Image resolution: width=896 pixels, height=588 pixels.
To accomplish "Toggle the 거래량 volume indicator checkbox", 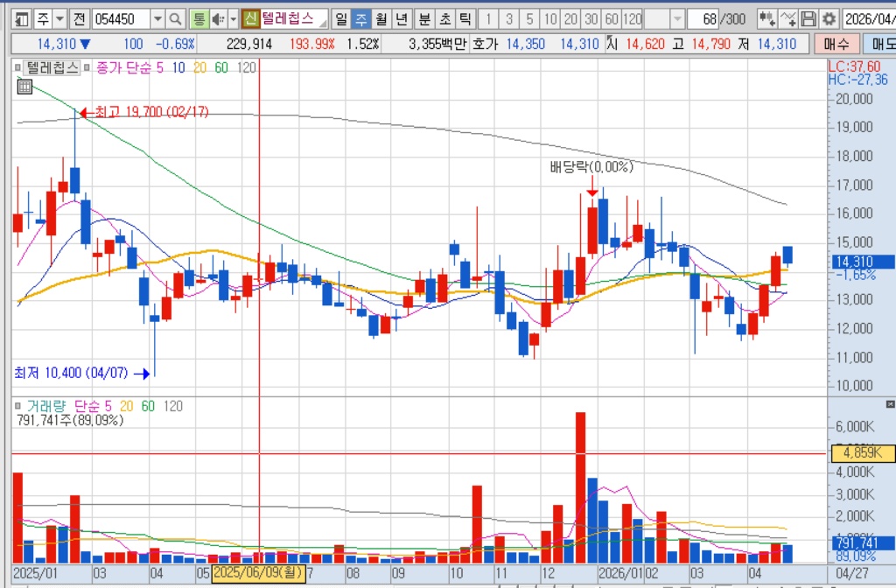I will pyautogui.click(x=17, y=406).
